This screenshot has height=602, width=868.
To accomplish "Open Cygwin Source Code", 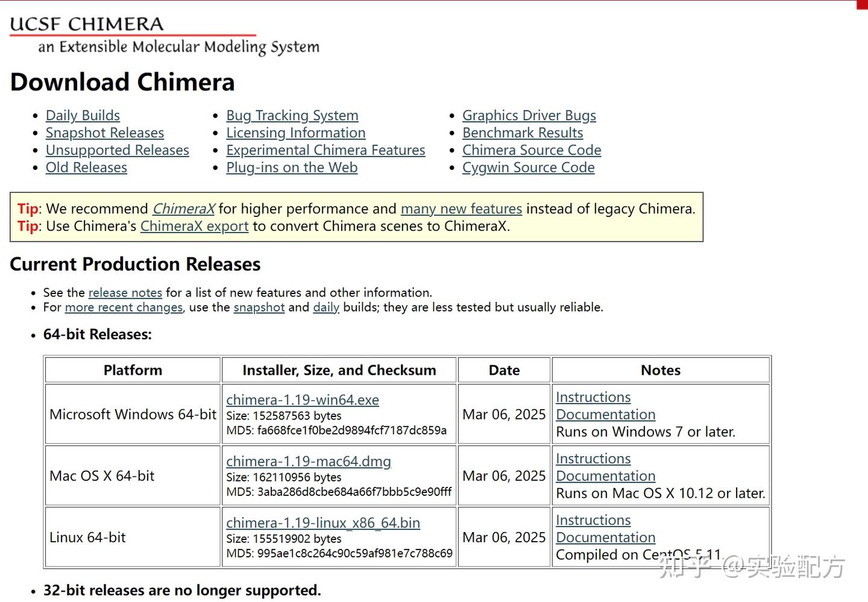I will tap(528, 168).
